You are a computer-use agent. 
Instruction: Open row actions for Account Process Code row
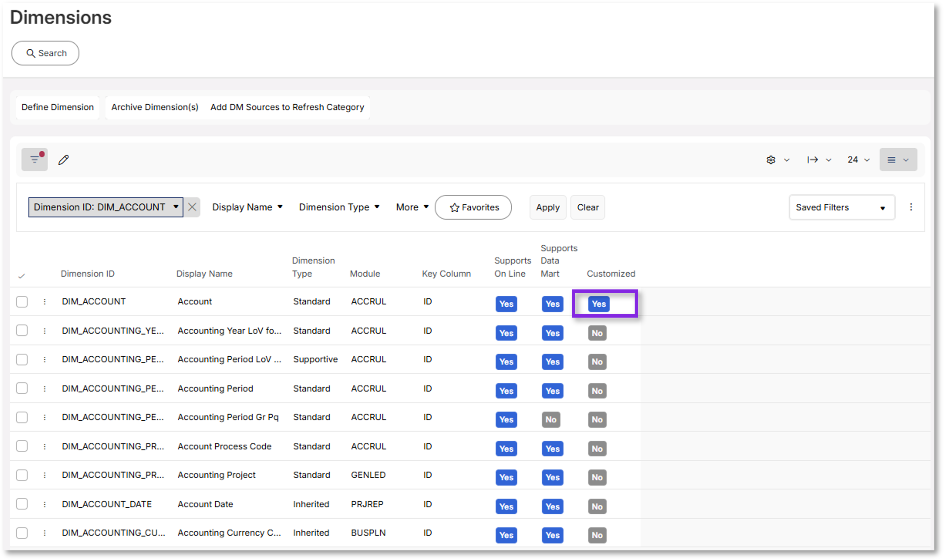pyautogui.click(x=44, y=446)
